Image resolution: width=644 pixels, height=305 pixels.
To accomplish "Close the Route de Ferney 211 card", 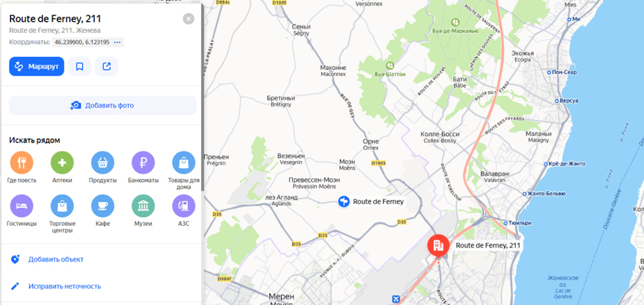I will [x=188, y=19].
